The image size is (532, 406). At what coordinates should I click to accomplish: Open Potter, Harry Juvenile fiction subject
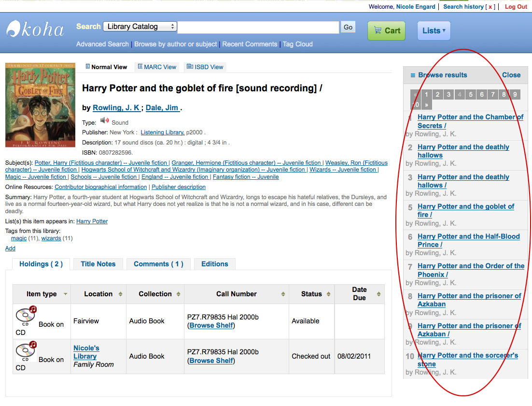pyautogui.click(x=101, y=163)
